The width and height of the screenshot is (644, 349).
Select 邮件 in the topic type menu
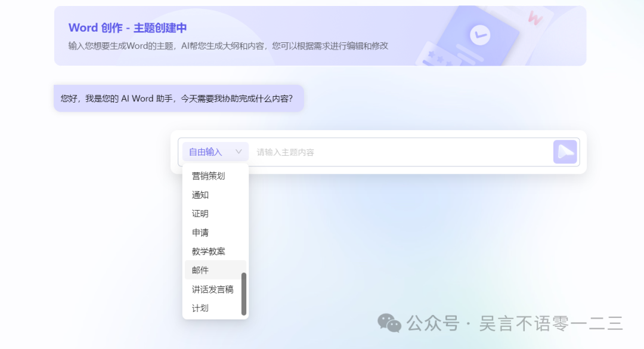tap(200, 270)
